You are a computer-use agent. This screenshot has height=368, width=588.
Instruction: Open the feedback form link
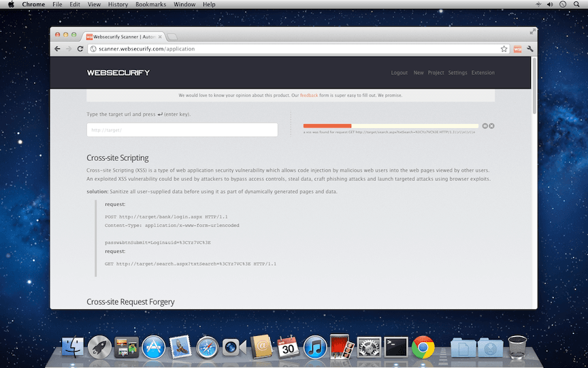tap(309, 95)
